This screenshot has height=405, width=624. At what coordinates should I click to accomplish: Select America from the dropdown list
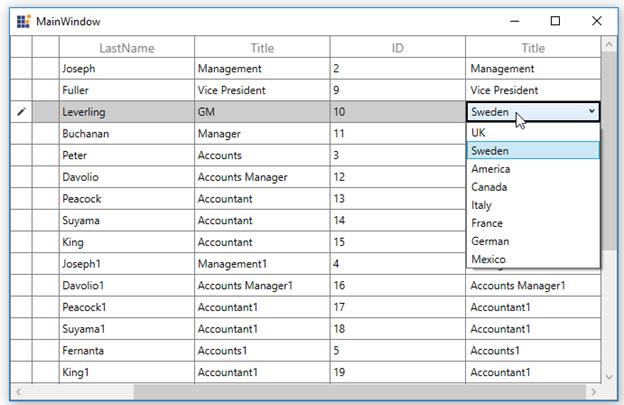coord(533,169)
